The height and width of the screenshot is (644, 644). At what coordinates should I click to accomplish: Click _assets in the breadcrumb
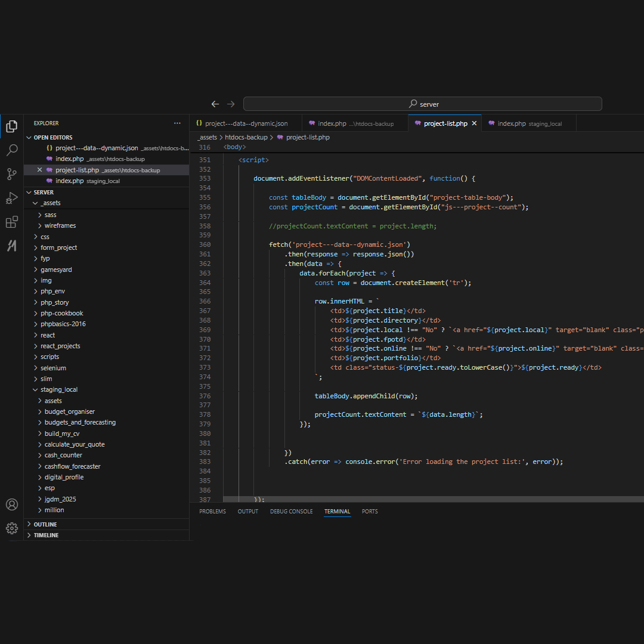pos(207,137)
